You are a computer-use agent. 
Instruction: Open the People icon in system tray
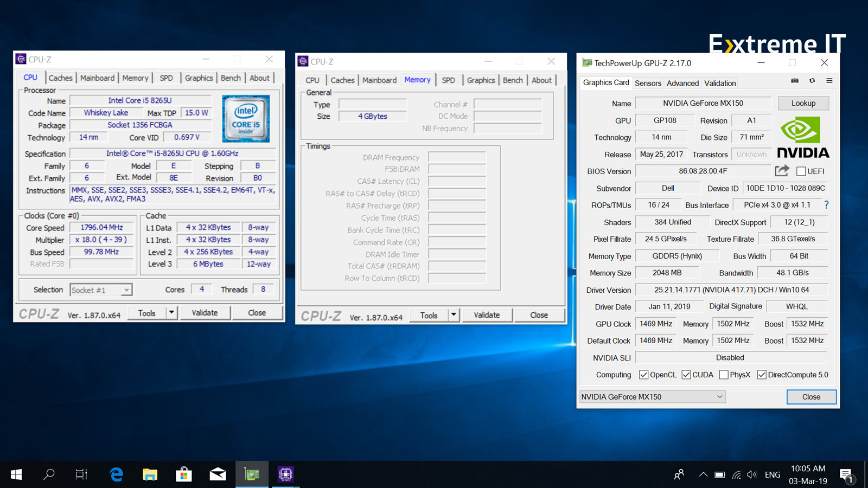(x=679, y=474)
